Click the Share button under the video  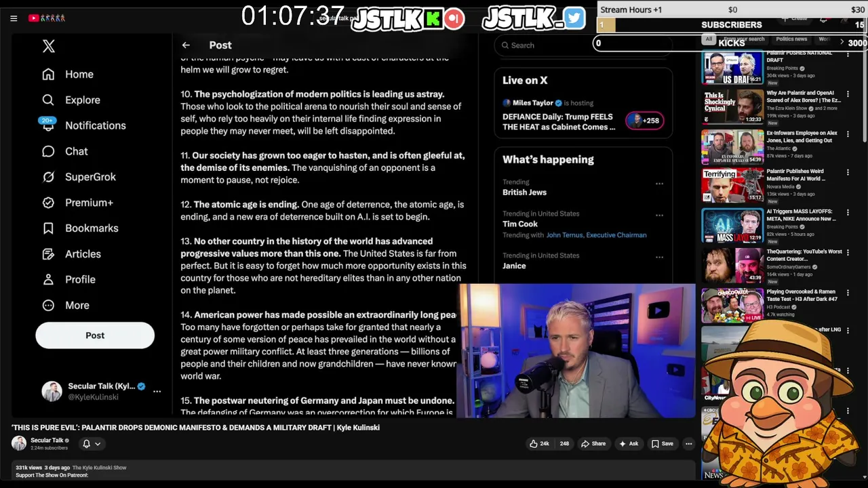point(593,444)
